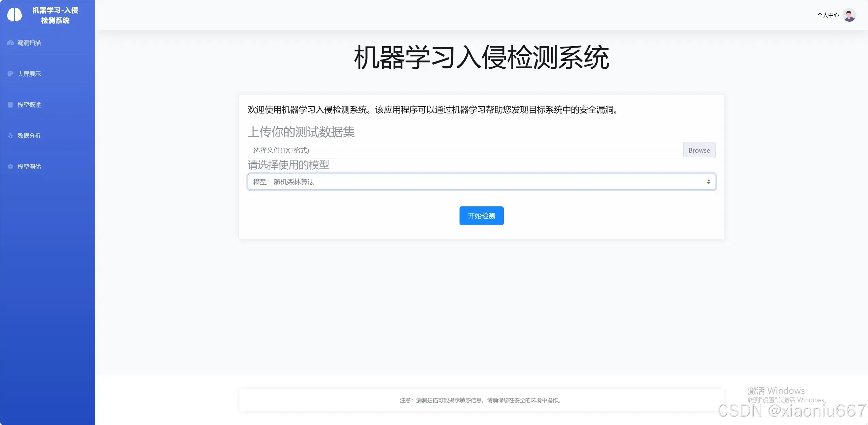Click the footer warning note text
868x425 pixels.
pyautogui.click(x=481, y=400)
